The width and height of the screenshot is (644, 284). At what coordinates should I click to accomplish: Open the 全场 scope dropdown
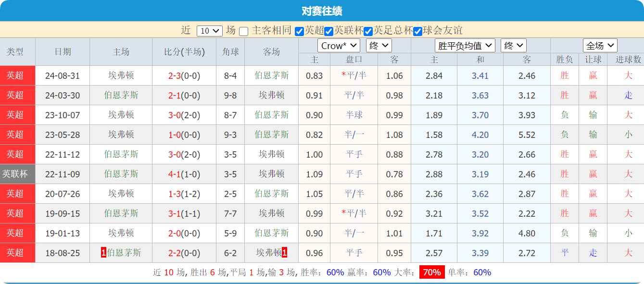600,45
